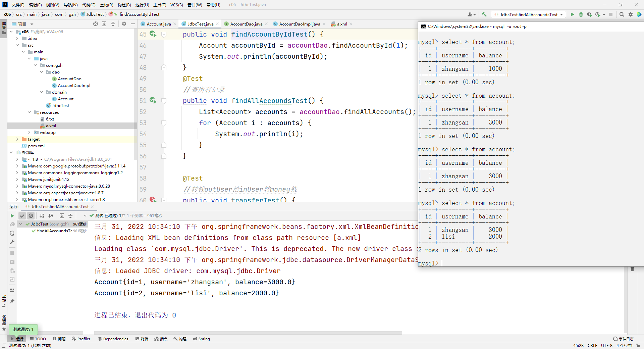644x349 pixels.
Task: Collapse the dao package node
Action: (41, 72)
